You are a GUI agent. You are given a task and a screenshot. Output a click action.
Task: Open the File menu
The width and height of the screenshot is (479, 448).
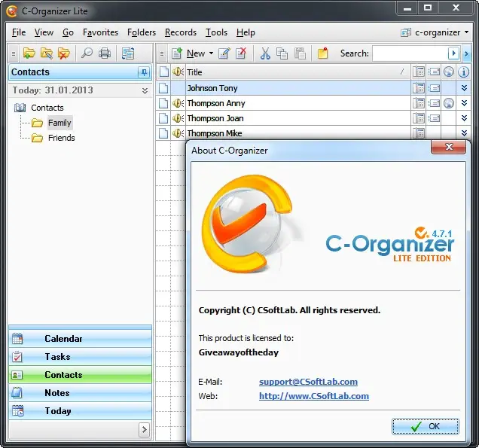[x=19, y=32]
